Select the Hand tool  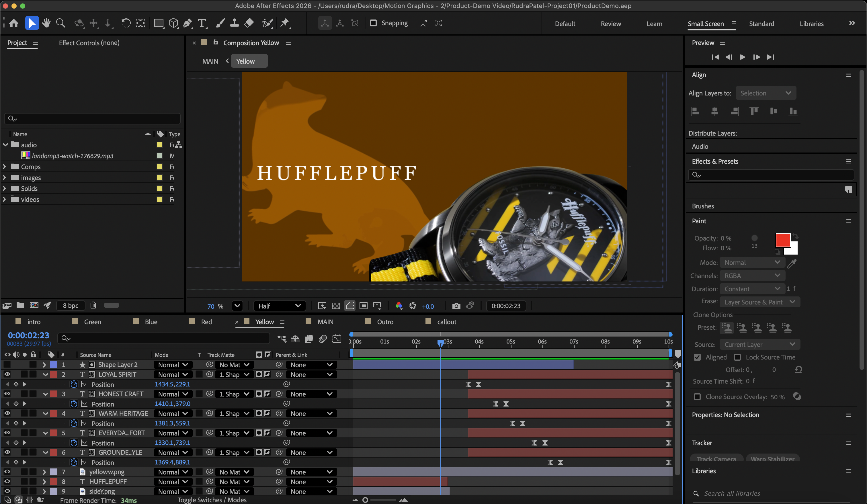tap(46, 23)
